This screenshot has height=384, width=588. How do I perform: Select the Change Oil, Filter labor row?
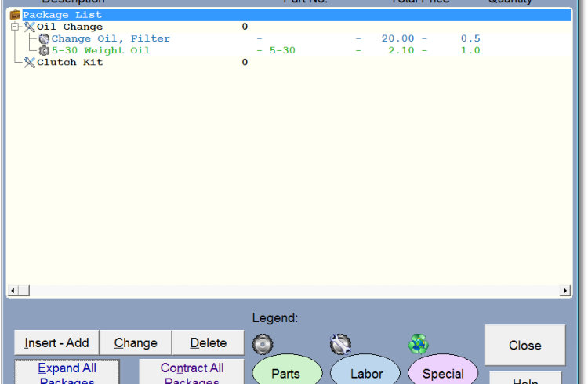(x=111, y=38)
